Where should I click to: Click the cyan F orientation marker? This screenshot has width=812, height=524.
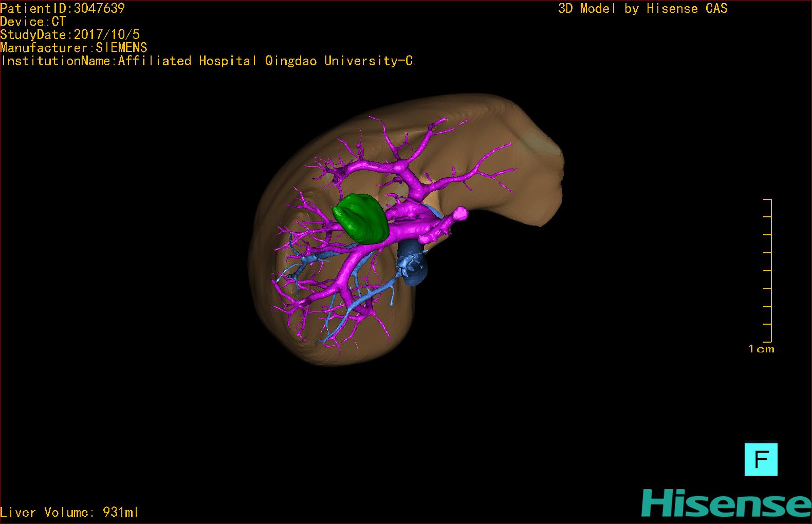(761, 459)
